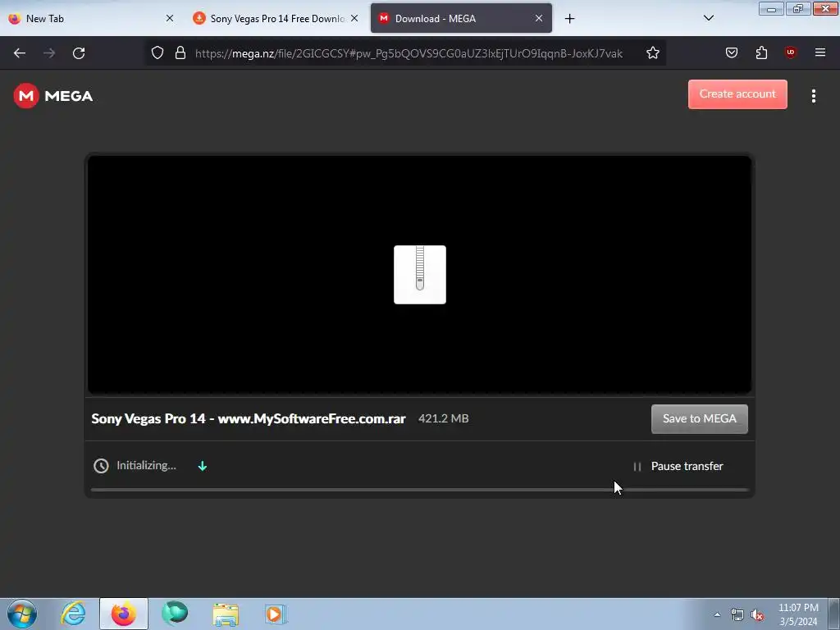Open the Windows Start menu

22,614
